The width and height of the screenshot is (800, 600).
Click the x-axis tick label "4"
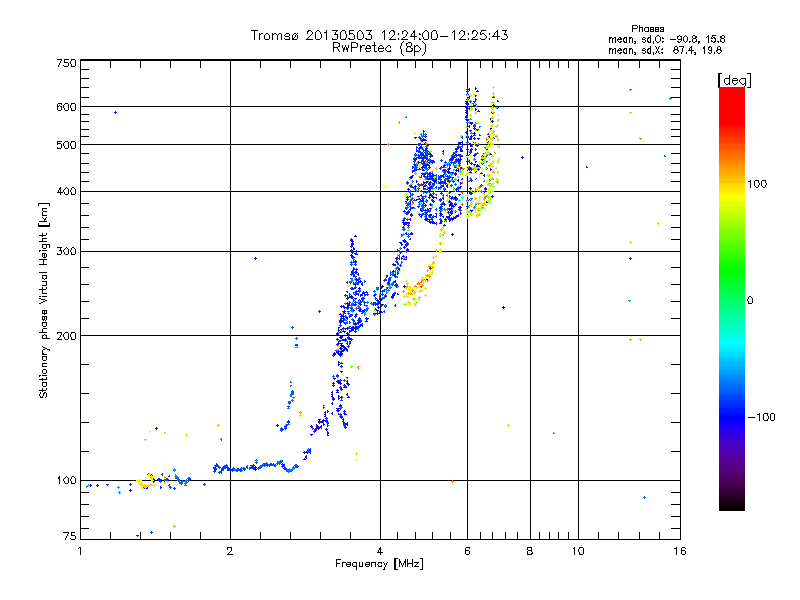[x=380, y=551]
